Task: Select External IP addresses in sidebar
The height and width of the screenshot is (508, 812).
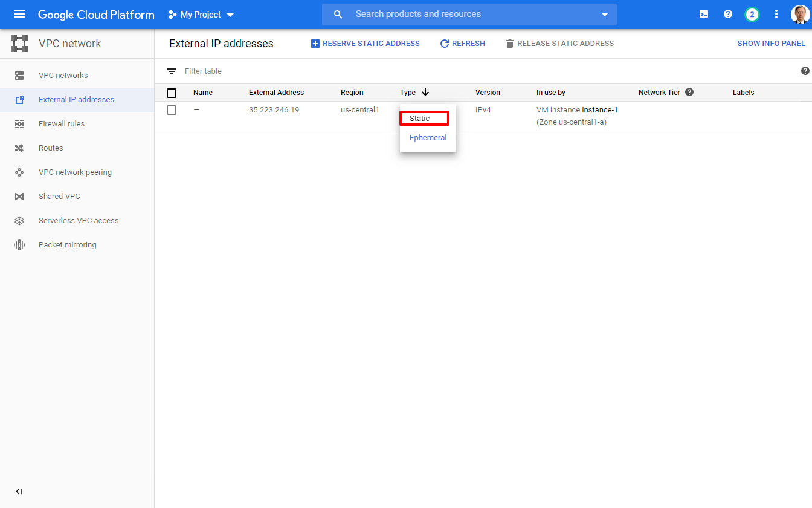Action: [x=77, y=100]
